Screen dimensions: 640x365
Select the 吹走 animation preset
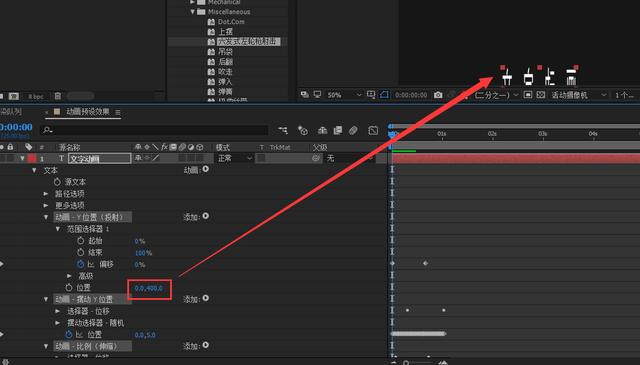click(225, 72)
